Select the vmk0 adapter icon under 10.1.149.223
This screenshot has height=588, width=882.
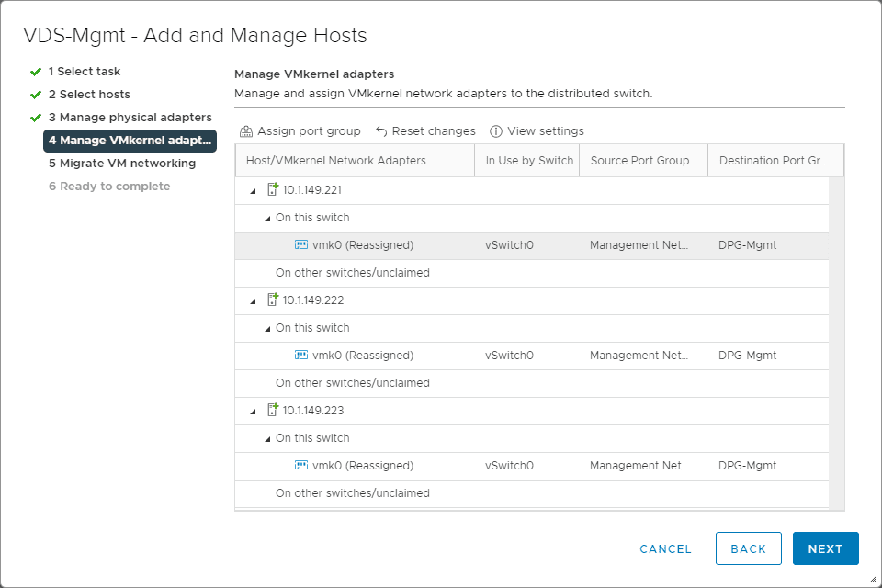coord(300,465)
